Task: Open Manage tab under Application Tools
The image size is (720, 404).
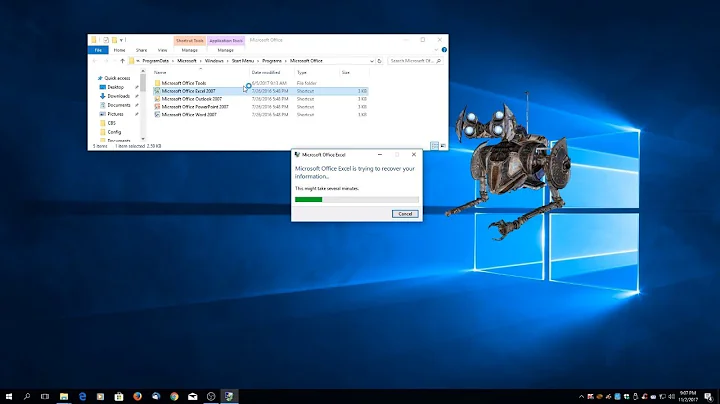Action: pos(225,50)
